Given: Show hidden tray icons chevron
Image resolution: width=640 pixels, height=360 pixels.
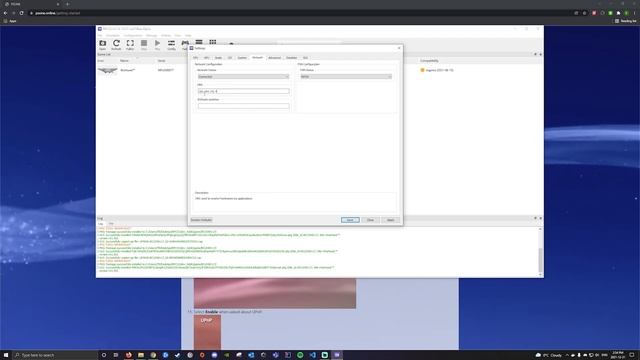Looking at the screenshot, I should coord(567,355).
